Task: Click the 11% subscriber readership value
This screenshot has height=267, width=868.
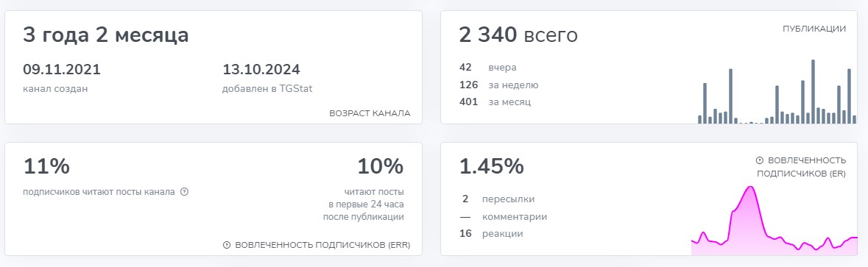Action: point(46,165)
